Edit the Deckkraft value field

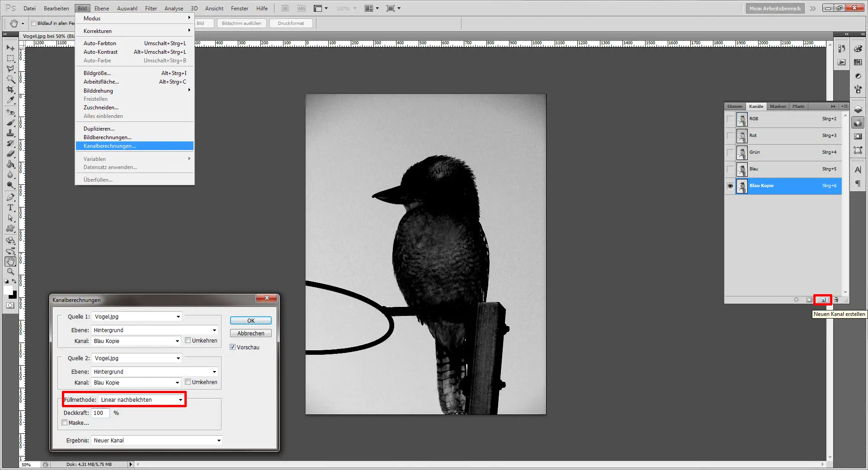tap(99, 413)
